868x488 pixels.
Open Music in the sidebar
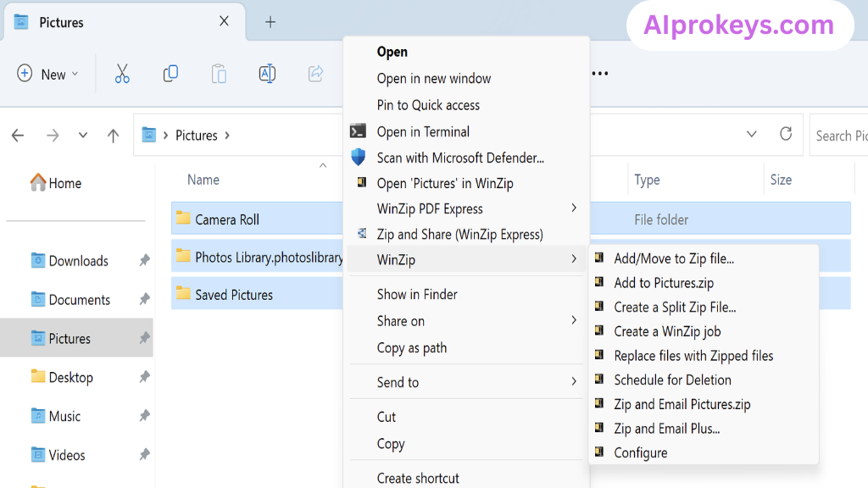(x=55, y=416)
